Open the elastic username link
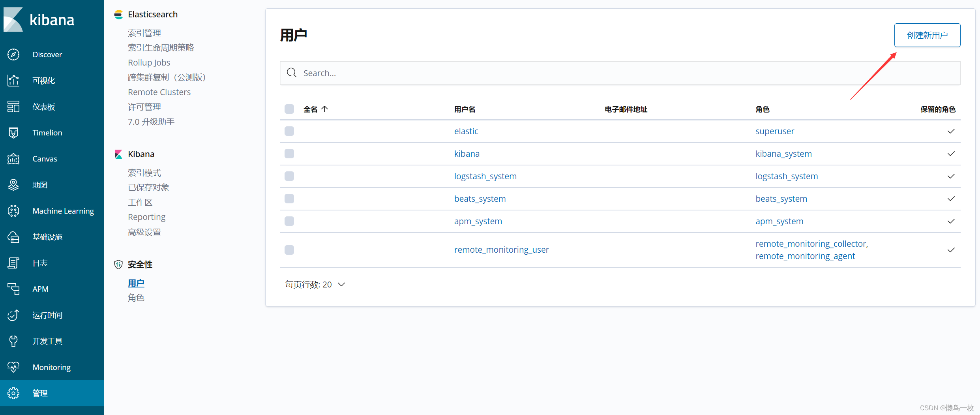This screenshot has height=415, width=980. click(466, 131)
